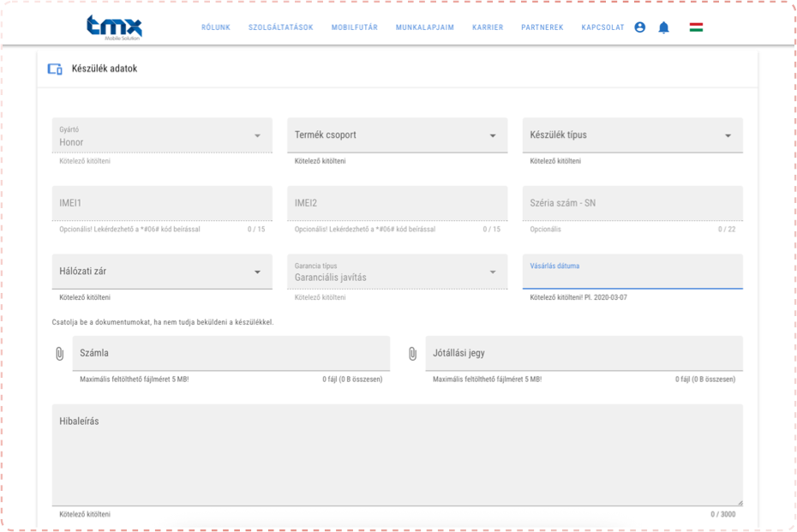Click the paperclip icon beside Számla
This screenshot has height=532, width=797.
tap(59, 353)
